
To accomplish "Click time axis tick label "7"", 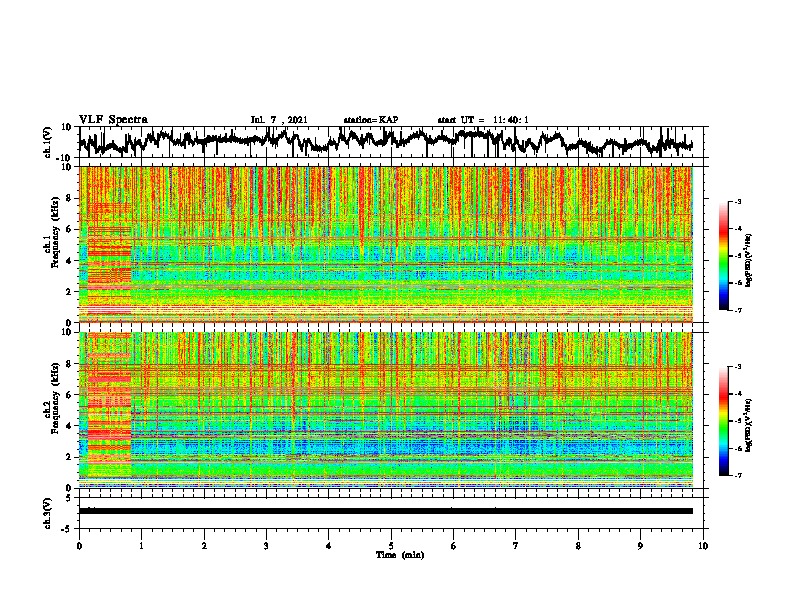I will 516,546.
